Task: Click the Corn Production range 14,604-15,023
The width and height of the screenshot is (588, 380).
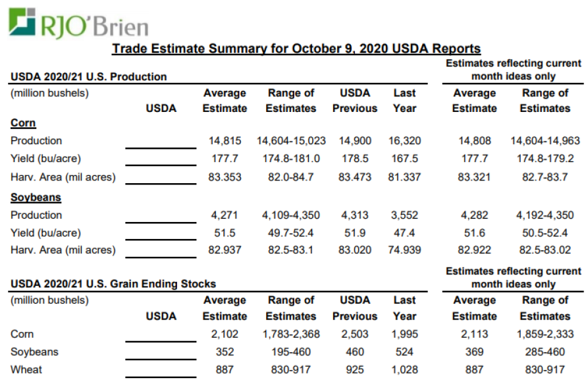Action: [x=291, y=141]
